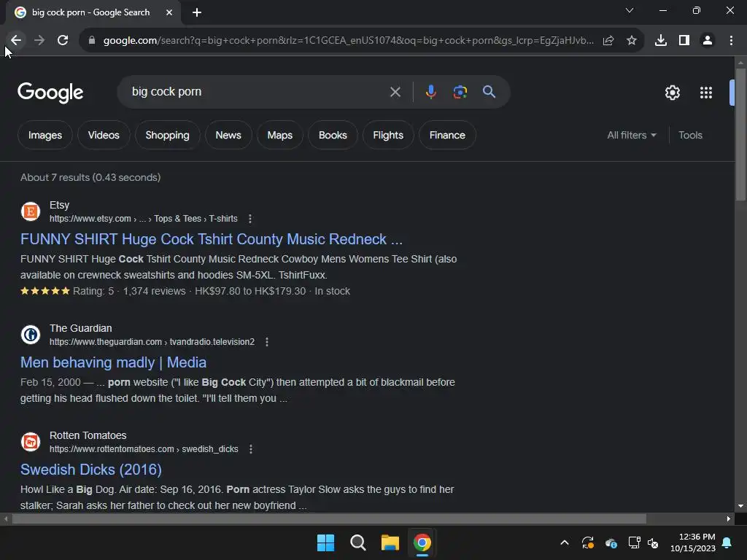Switch to the Images filter
The width and height of the screenshot is (747, 560).
[x=45, y=135]
